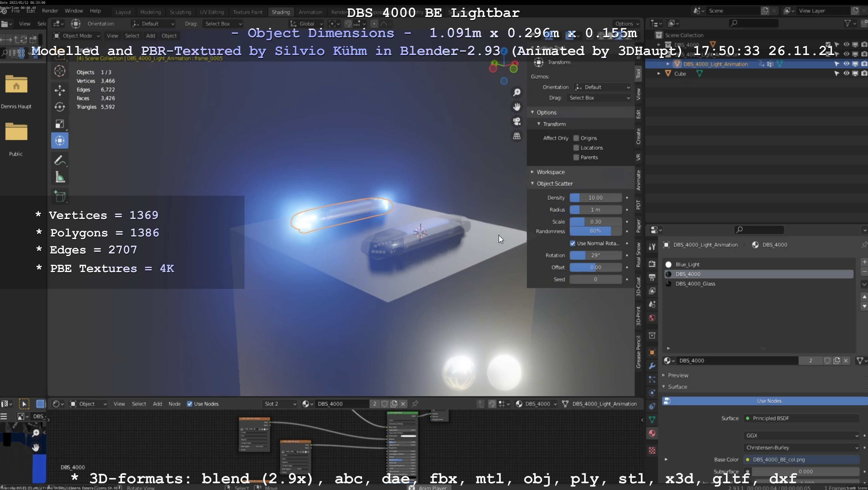Enable Affect Only Parents checkbox
868x490 pixels.
click(576, 157)
